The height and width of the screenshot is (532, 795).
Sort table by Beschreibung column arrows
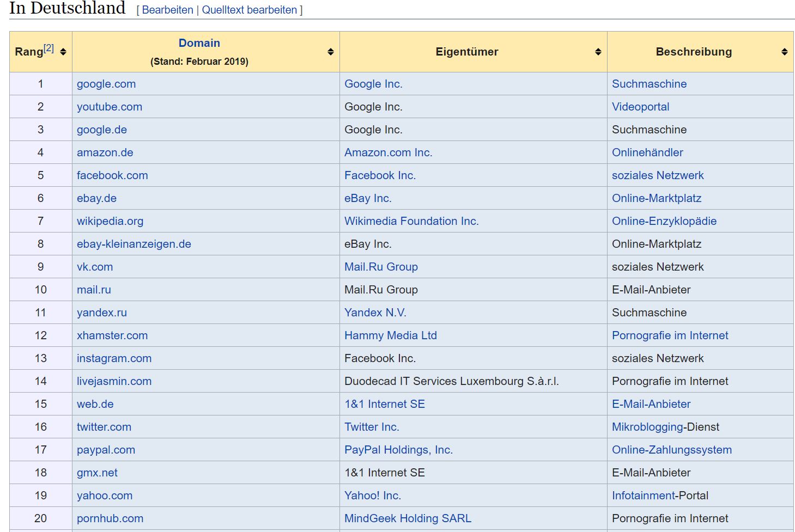785,52
